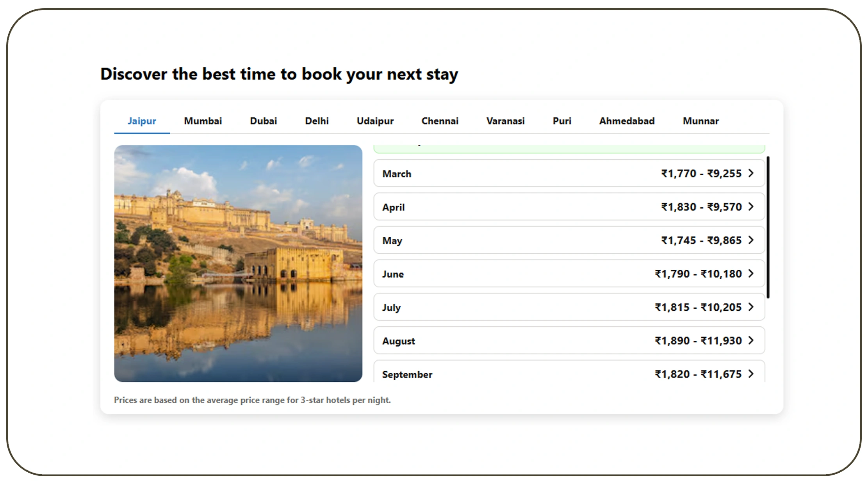Click the May chevron arrow
Image resolution: width=868 pixels, height=484 pixels.
click(x=751, y=240)
